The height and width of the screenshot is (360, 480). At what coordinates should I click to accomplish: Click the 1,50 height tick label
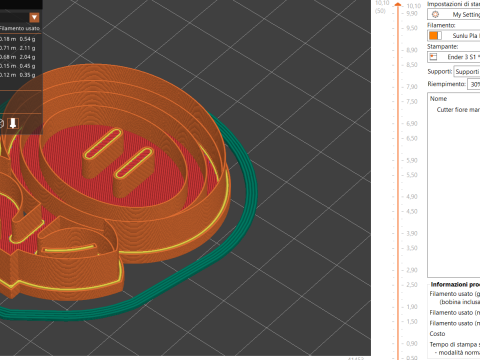click(x=412, y=321)
